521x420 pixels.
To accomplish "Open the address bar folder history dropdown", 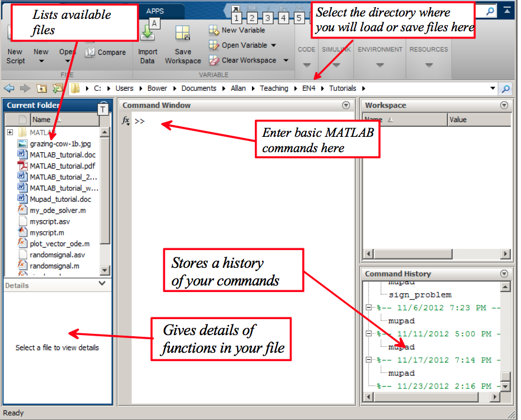I will coord(493,88).
